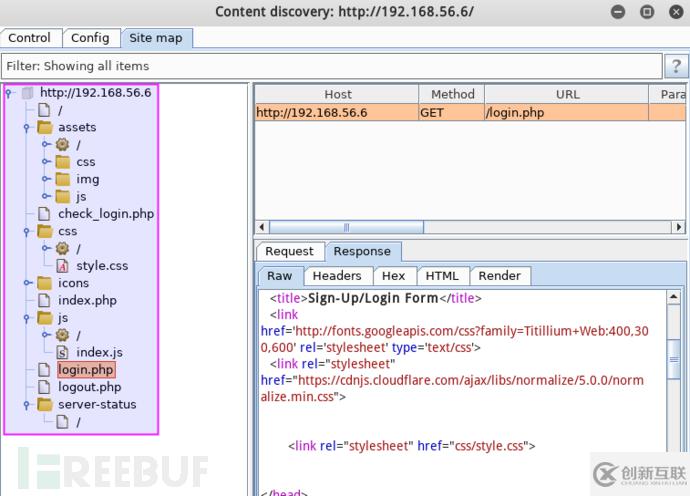Viewport: 690px width, 496px height.
Task: Click the server-status folder icon
Action: [x=45, y=404]
